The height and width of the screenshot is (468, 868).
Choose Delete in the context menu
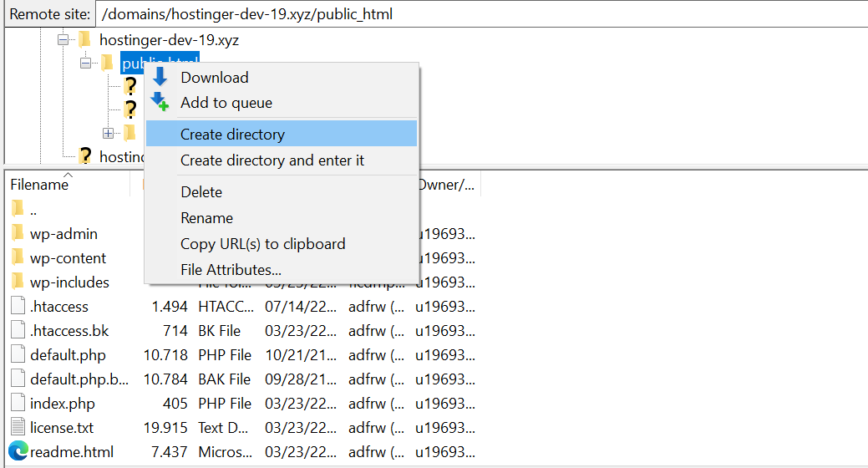tap(203, 192)
